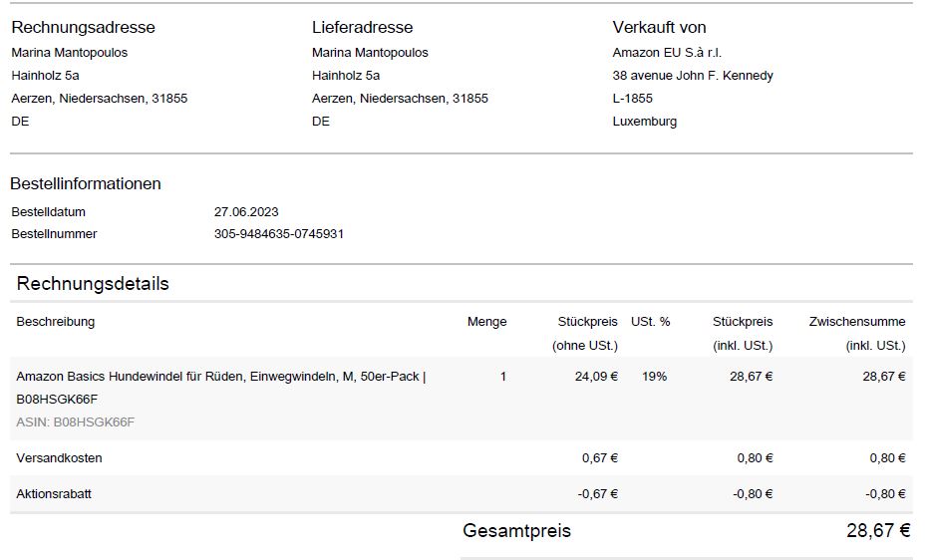Click the Rechnungsdetails section heading
This screenshot has width=928, height=560.
tap(93, 284)
